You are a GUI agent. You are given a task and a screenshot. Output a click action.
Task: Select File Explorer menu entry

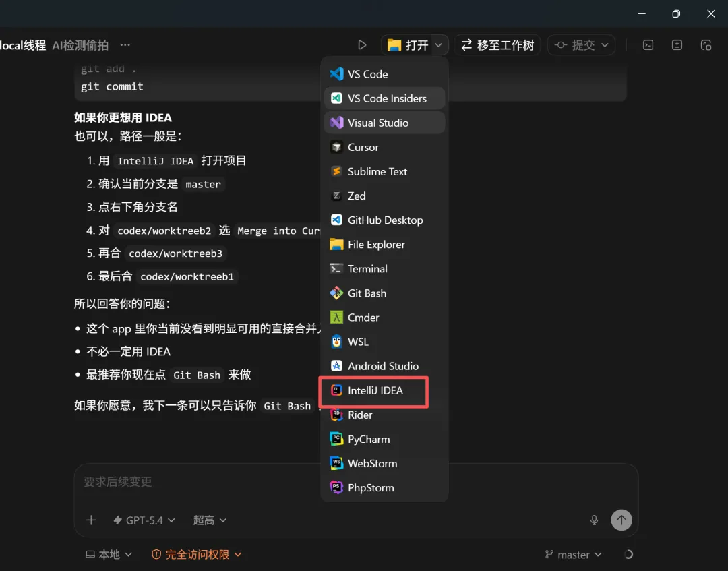(x=384, y=244)
